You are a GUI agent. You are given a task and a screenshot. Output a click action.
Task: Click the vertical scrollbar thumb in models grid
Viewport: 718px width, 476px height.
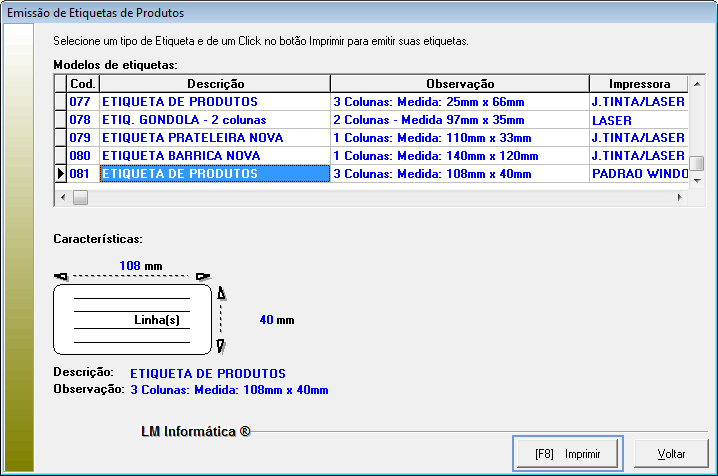(698, 164)
